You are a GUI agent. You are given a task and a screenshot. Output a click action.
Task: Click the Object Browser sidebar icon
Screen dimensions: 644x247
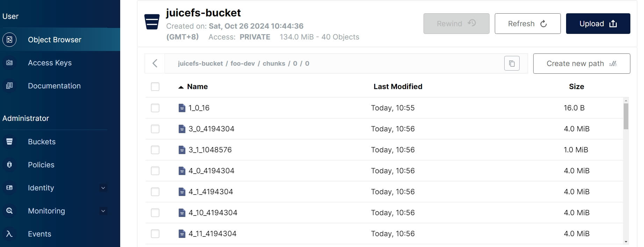tap(9, 39)
